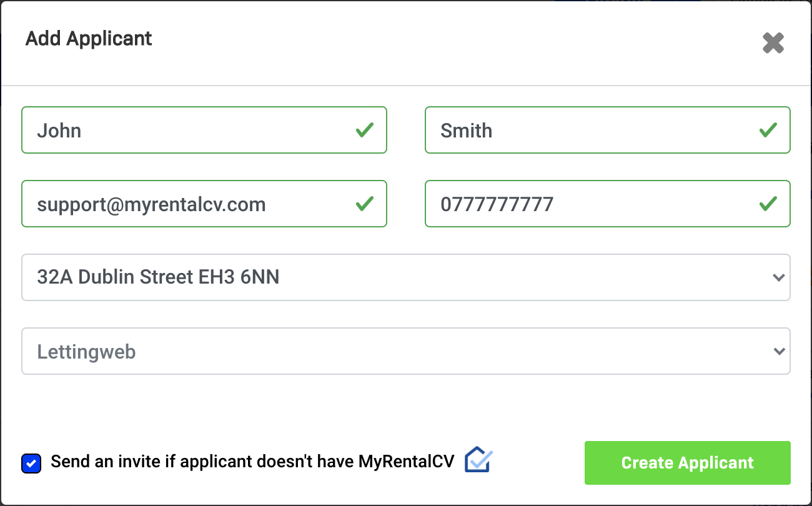
Task: Click the MyRentalCV house logo icon
Action: click(x=479, y=460)
